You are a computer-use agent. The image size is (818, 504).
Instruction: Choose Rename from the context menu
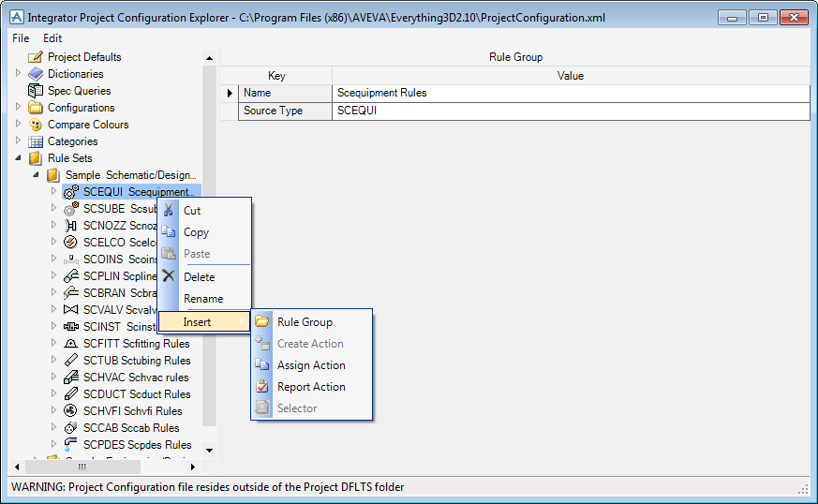point(205,299)
